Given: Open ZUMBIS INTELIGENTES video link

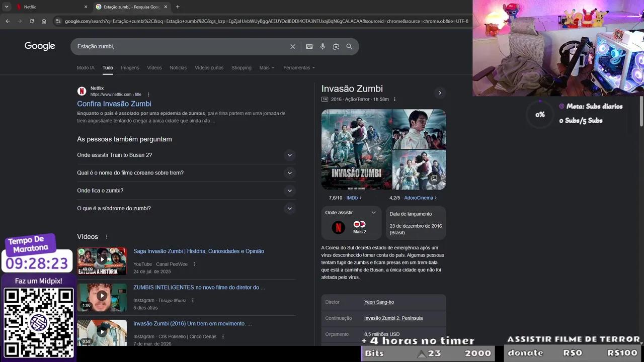Looking at the screenshot, I should 199,288.
